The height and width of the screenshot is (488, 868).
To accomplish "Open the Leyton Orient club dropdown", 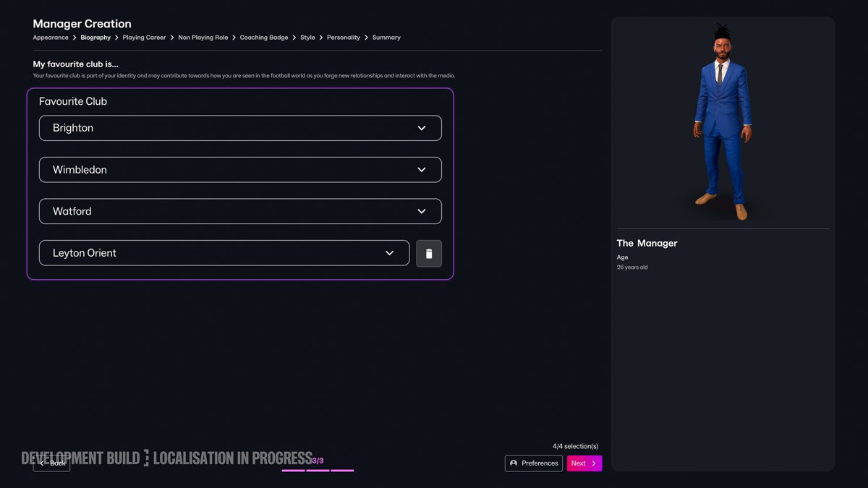I will click(224, 253).
